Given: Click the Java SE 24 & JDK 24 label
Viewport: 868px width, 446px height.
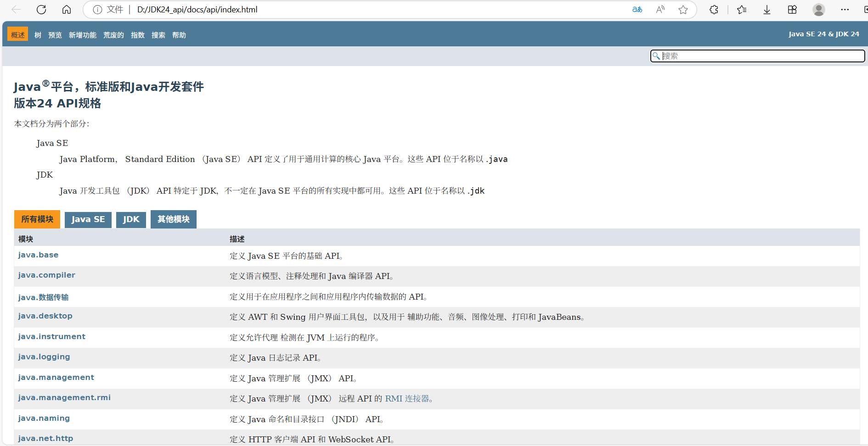Looking at the screenshot, I should tap(824, 34).
